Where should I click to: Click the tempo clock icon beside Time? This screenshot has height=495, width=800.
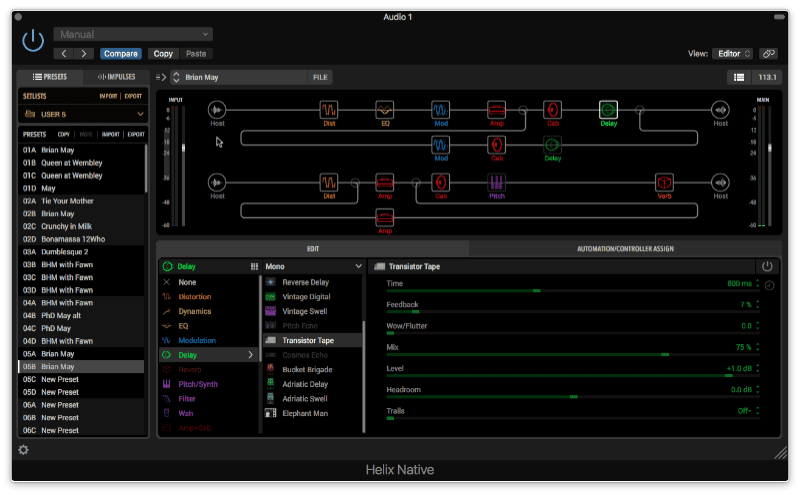pyautogui.click(x=769, y=285)
